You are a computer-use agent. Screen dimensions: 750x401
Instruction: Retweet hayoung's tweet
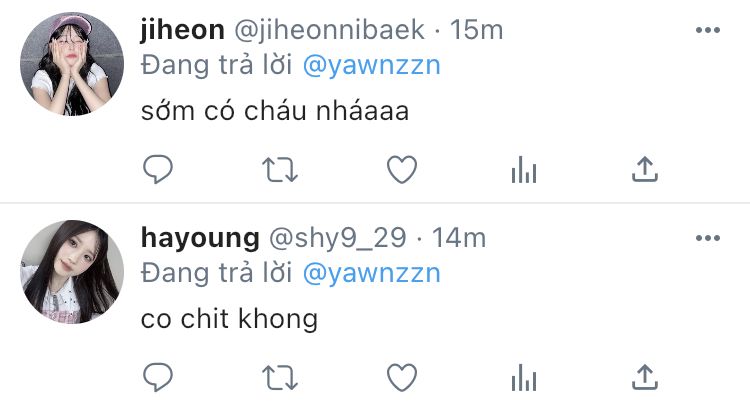[280, 378]
